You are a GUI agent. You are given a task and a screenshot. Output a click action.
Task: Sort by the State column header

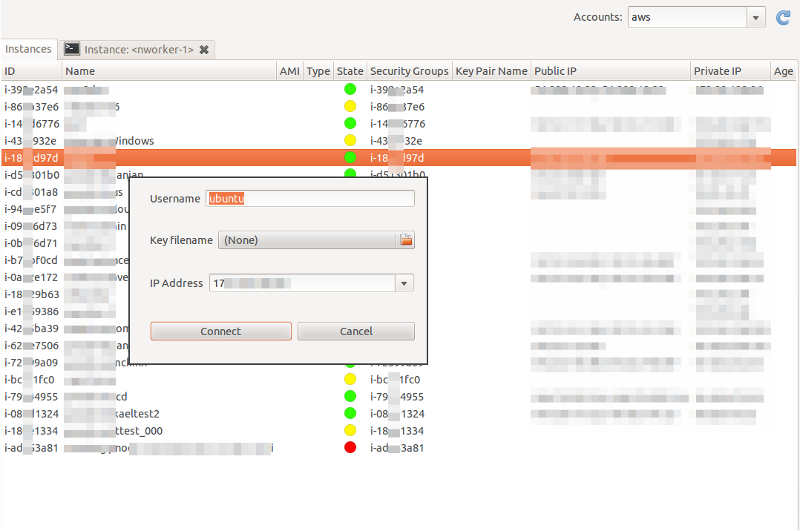(350, 71)
